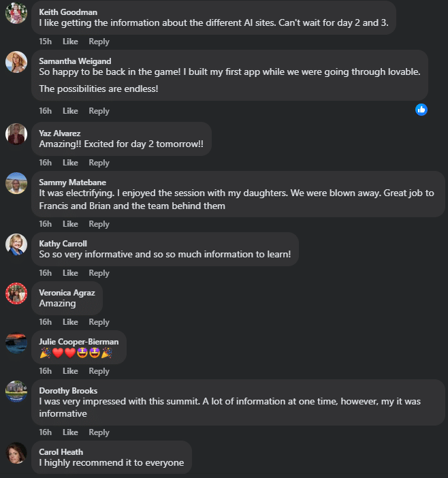Click Julie Cooper-Bierman's profile image
Viewport: 448px width, 478px height.
coord(16,342)
